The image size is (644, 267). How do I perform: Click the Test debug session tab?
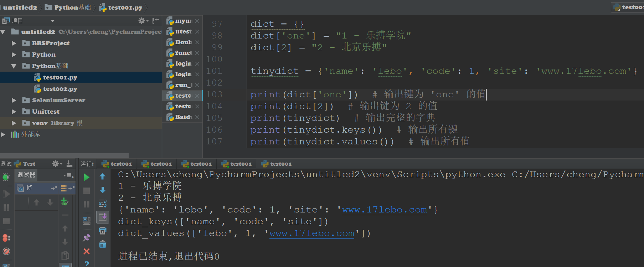coord(25,164)
